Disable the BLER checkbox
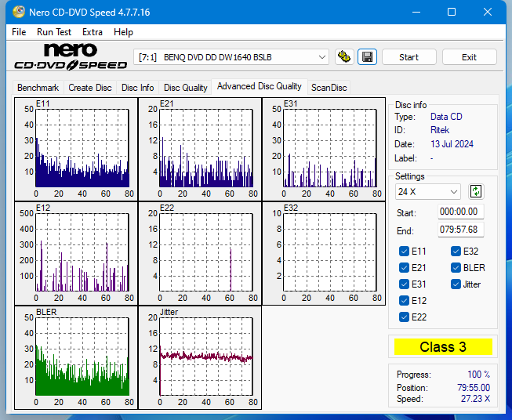Viewport: 512px width, 420px height. [x=456, y=268]
